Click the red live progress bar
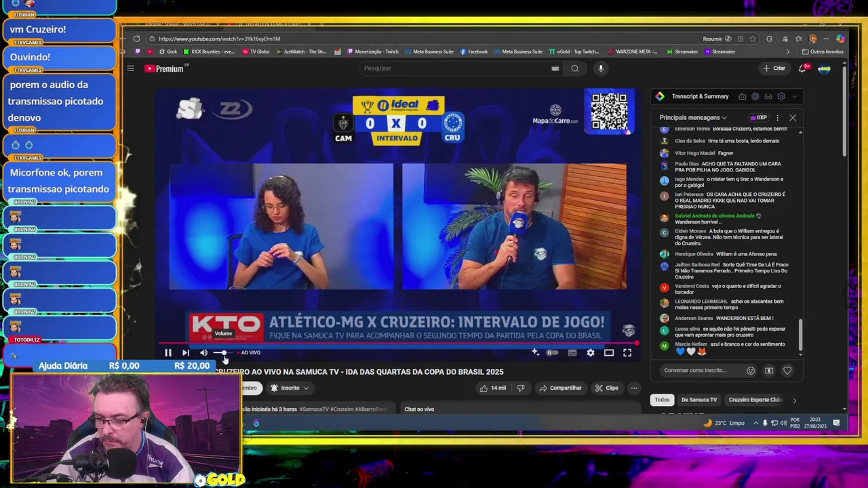 click(x=399, y=344)
